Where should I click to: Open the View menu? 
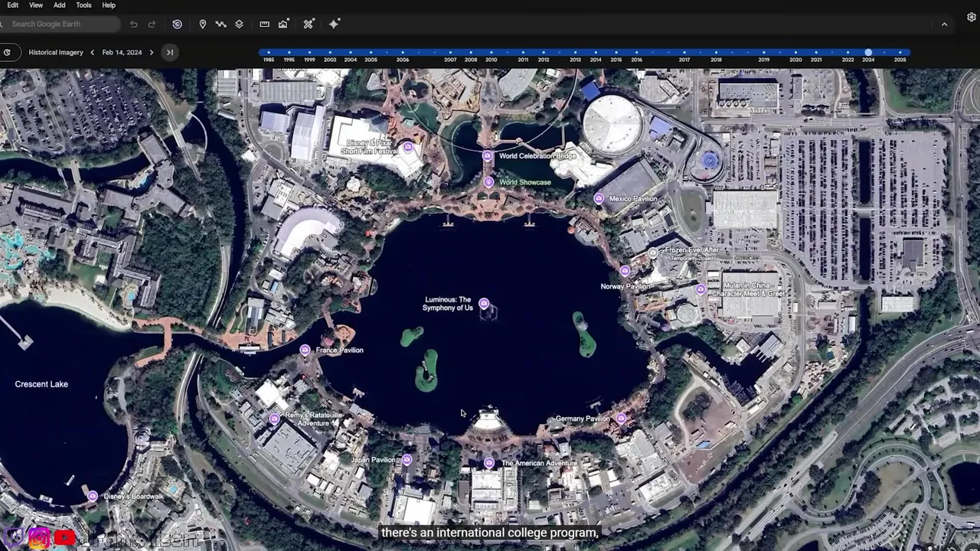[x=36, y=5]
